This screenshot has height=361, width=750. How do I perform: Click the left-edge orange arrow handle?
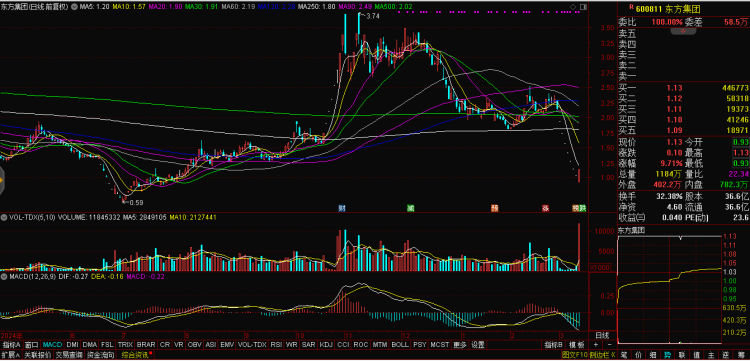(x=2, y=180)
